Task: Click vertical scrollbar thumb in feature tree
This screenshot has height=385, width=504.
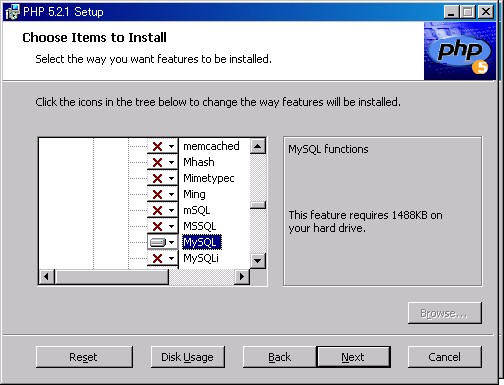Action: coord(258,205)
